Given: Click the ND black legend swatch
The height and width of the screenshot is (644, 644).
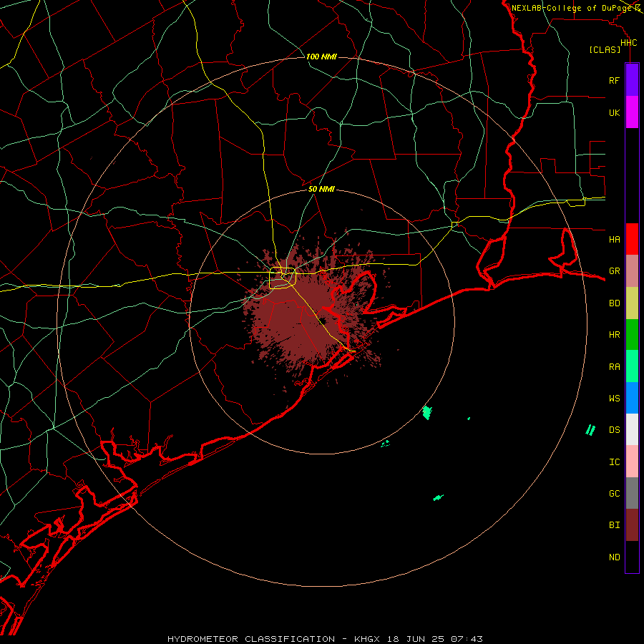Looking at the screenshot, I should (632, 557).
